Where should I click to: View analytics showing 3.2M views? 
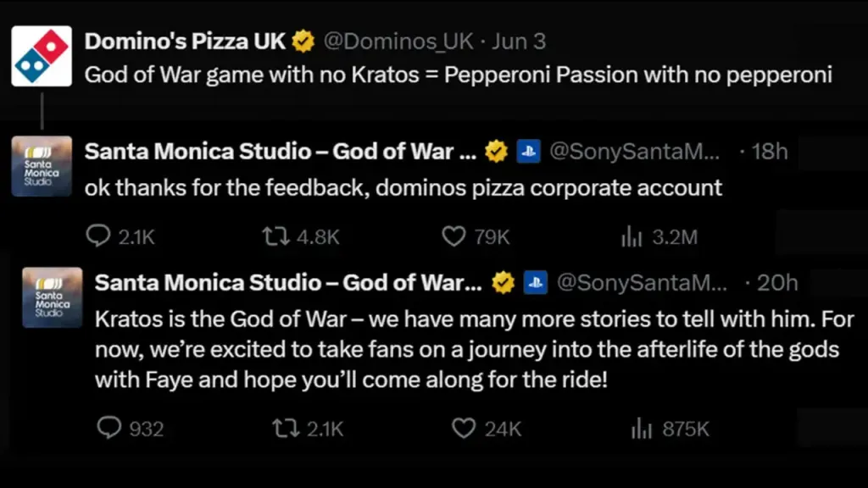[631, 237]
